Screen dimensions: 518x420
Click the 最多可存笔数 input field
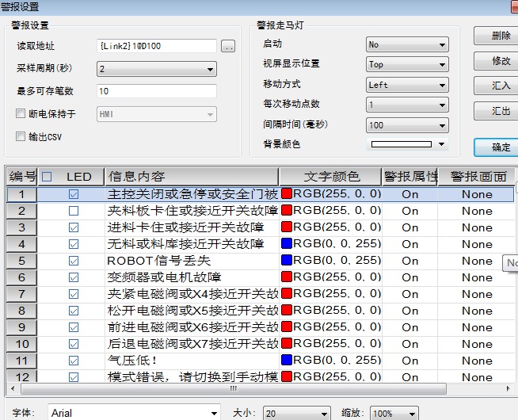pos(155,92)
